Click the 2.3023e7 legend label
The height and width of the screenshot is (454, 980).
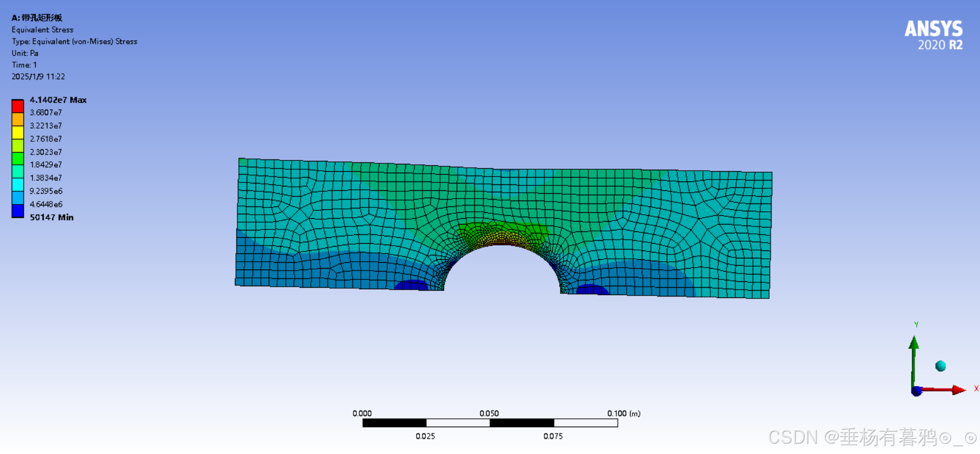point(46,152)
